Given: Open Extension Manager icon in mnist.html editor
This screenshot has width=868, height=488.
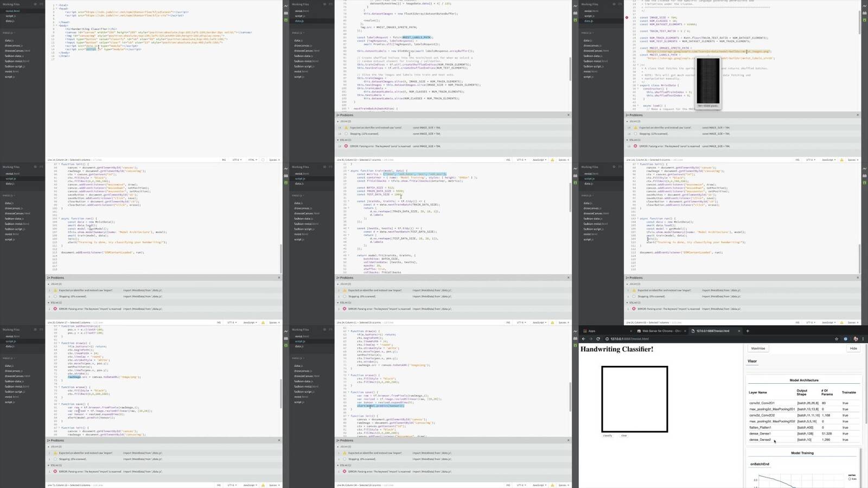Looking at the screenshot, I should click(x=286, y=14).
